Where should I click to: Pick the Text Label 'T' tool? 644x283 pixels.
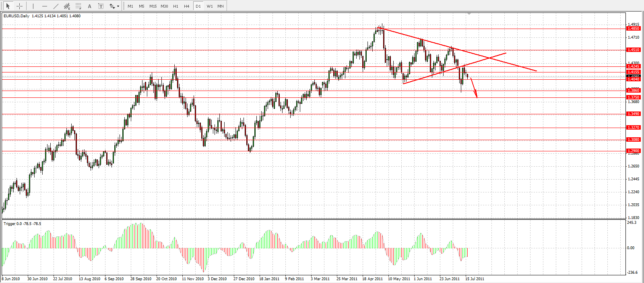101,6
